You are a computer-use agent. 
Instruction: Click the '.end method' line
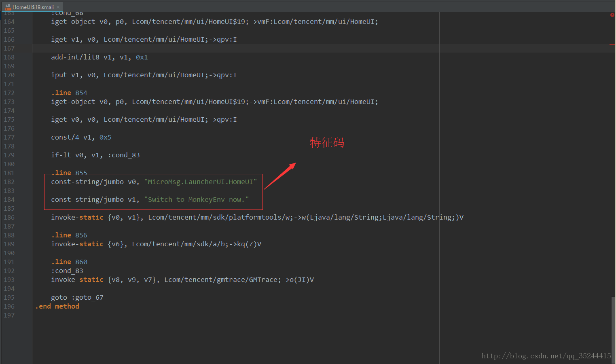(x=57, y=307)
